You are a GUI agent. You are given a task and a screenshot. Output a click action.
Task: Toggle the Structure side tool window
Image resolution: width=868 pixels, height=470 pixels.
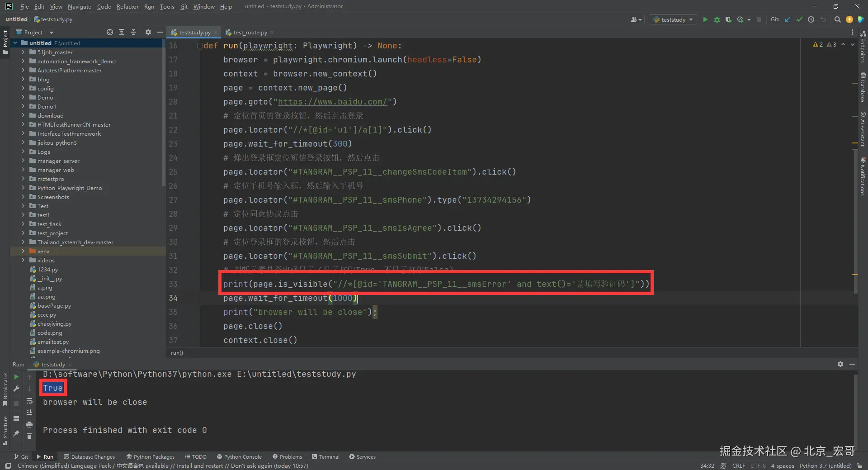5,430
